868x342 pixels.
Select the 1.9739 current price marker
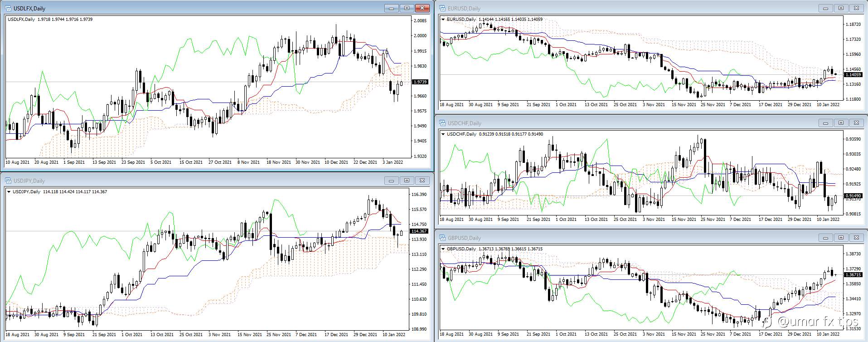[x=420, y=82]
